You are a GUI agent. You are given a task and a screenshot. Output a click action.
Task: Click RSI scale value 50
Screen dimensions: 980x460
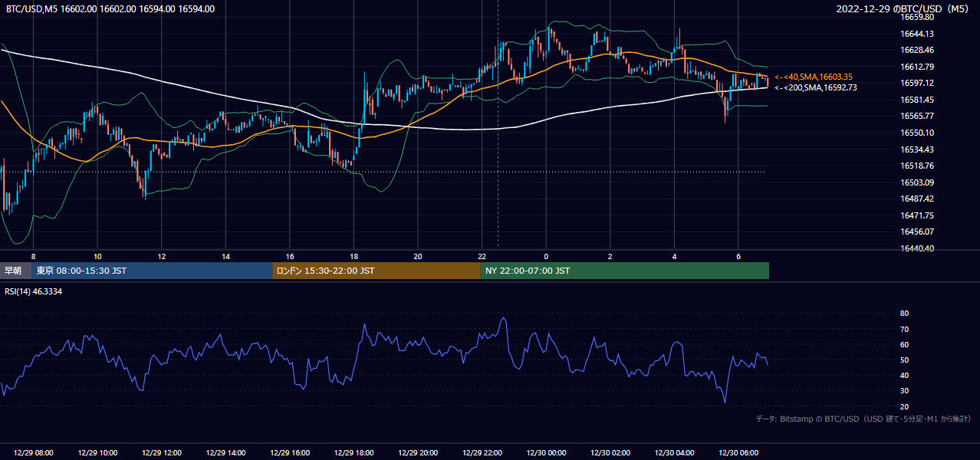904,360
